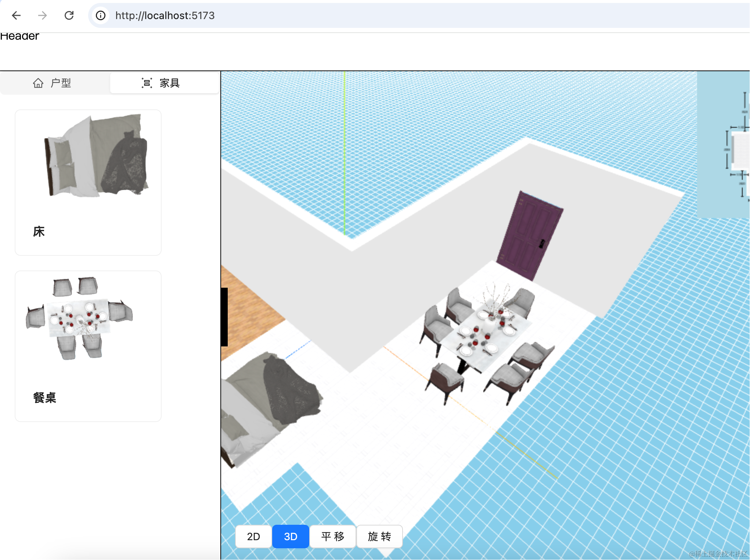Click the browser back arrow
Viewport: 750px width, 560px height.
pyautogui.click(x=16, y=15)
